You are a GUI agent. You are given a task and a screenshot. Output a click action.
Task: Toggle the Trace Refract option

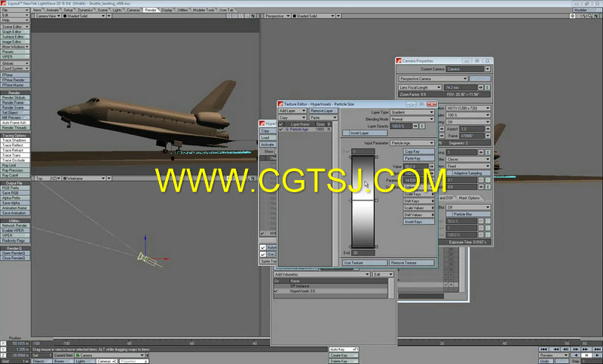pos(15,150)
